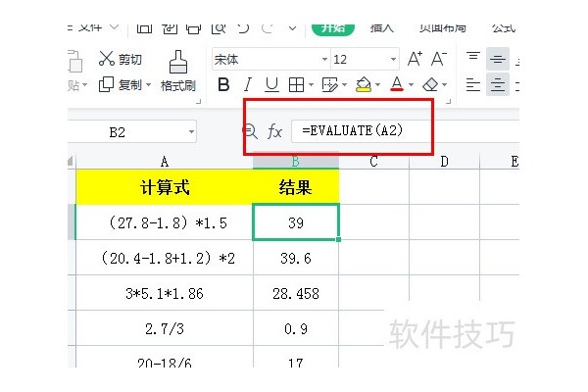Screen dimensions: 588x392
Task: Select the Format Painter (格式刷) tool
Action: 178,72
